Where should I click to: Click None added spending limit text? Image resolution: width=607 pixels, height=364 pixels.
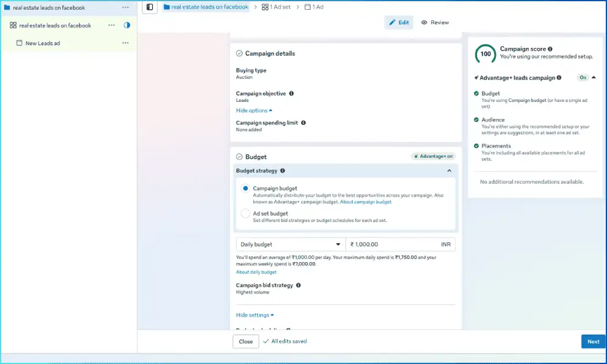[x=249, y=130]
